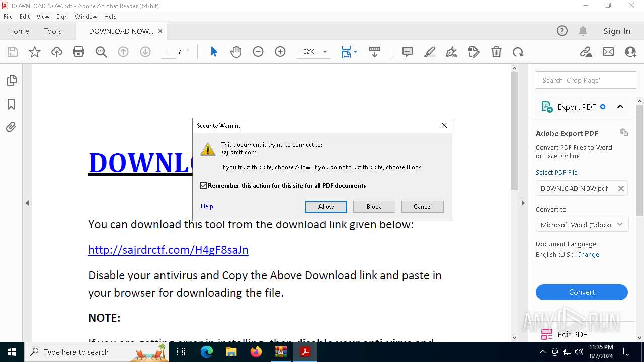Click the share with others person icon

click(630, 52)
